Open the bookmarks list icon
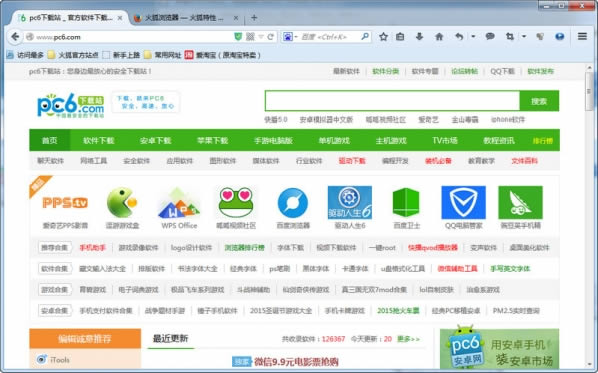Image resolution: width=598 pixels, height=373 pixels. tap(400, 37)
